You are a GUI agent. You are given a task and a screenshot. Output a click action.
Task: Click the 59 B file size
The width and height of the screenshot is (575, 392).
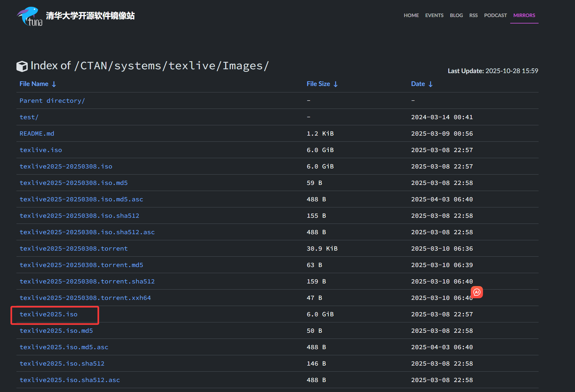point(314,183)
